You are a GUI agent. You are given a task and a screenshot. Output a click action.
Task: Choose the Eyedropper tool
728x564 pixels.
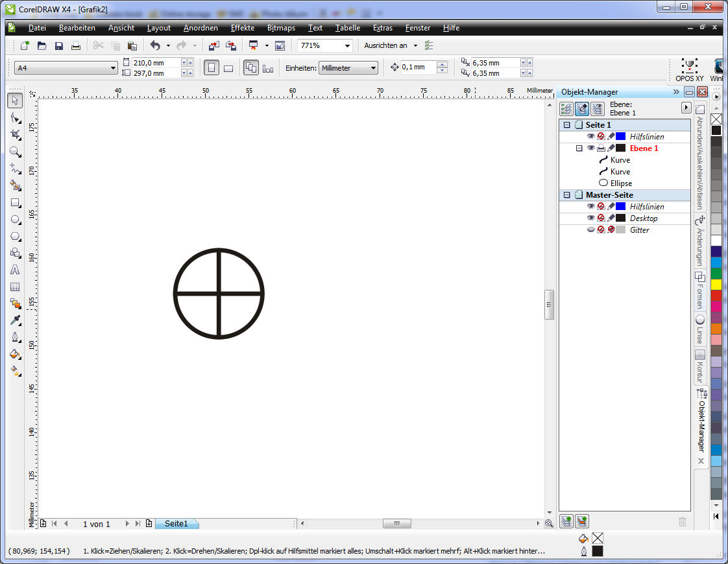pos(15,320)
